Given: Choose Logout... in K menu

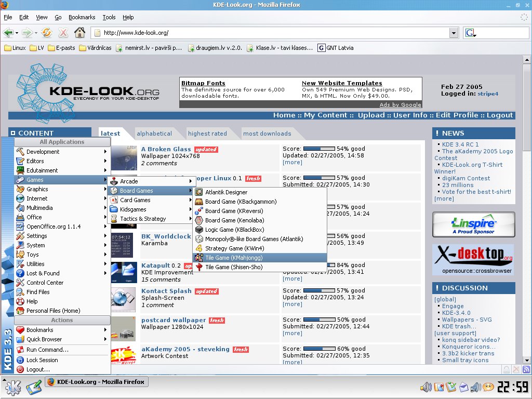Looking at the screenshot, I should 63,369.
